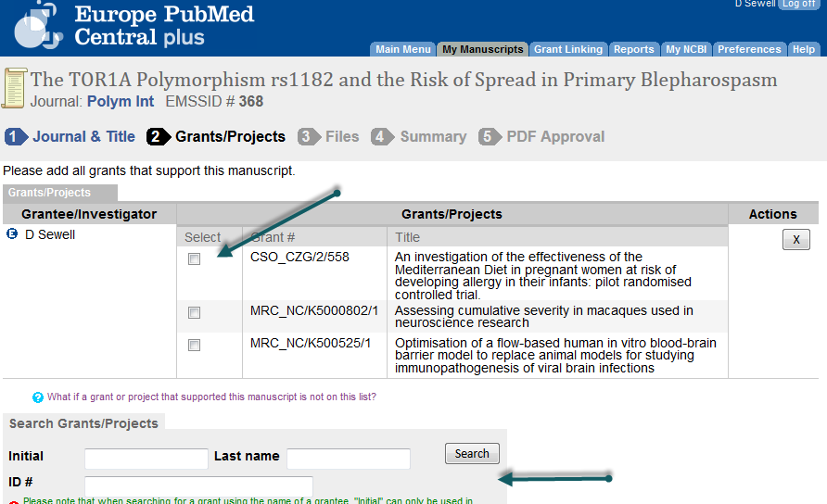Screen dimensions: 827x504
Task: Select the MRC_NC/K5000802/1 grant checkbox
Action: click(194, 313)
